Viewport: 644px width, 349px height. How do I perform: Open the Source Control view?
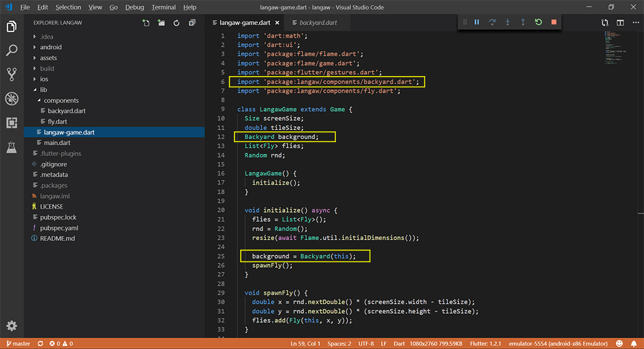click(11, 74)
